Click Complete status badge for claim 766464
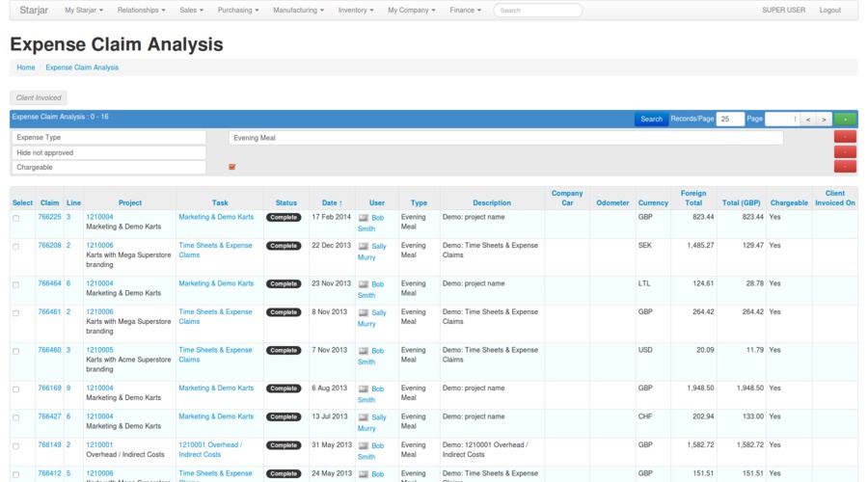 tap(284, 283)
